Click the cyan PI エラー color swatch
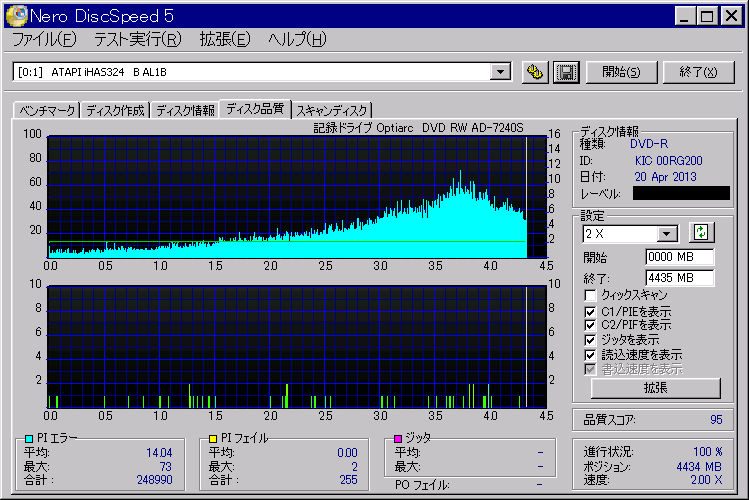 [x=29, y=438]
